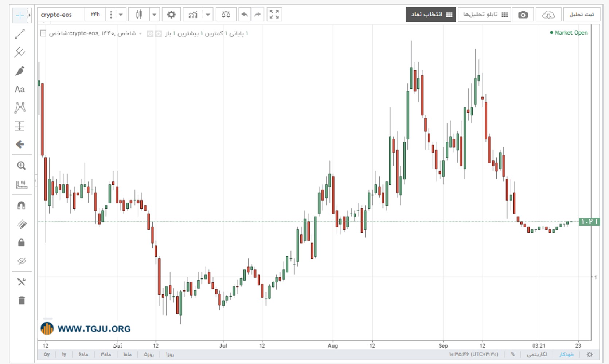Viewport: 609px width, 364px height.
Task: Open chart settings gear in top toolbar
Action: coord(171,15)
